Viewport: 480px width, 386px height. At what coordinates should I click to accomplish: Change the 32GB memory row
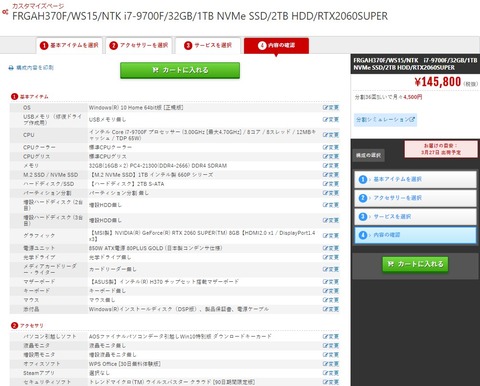point(331,165)
